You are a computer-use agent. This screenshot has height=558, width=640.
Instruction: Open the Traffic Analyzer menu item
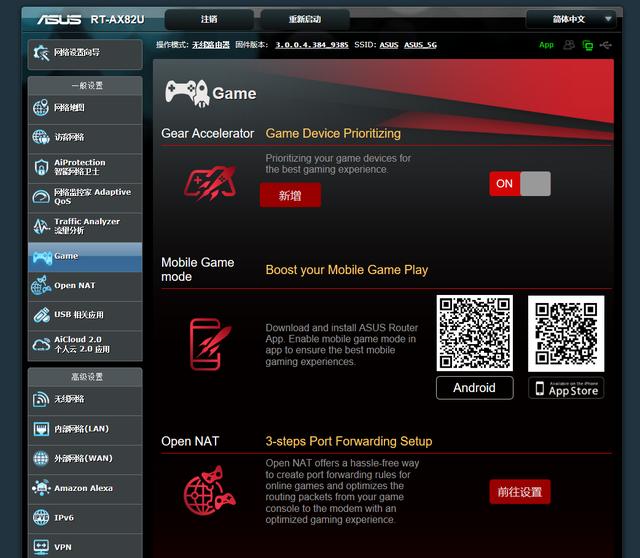[x=85, y=227]
